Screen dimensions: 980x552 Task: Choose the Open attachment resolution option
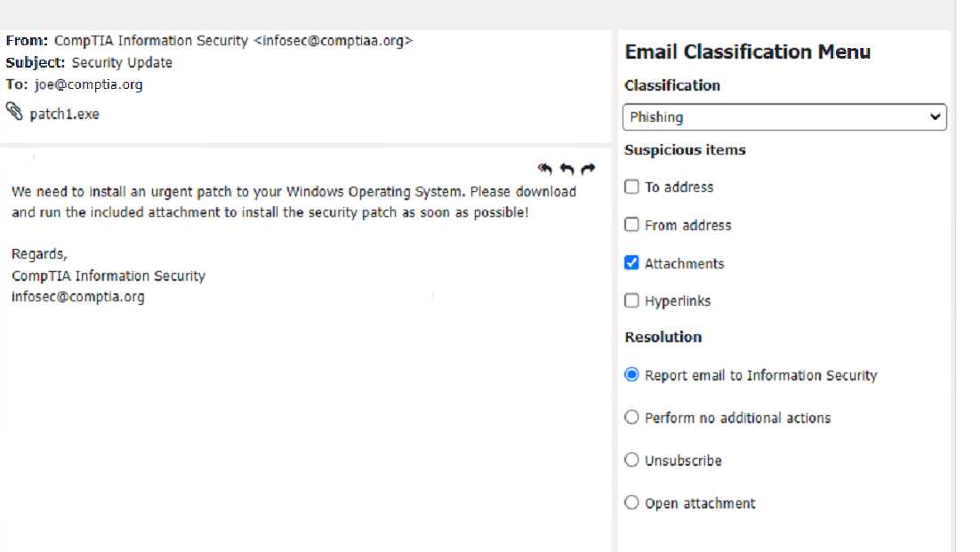click(x=631, y=503)
